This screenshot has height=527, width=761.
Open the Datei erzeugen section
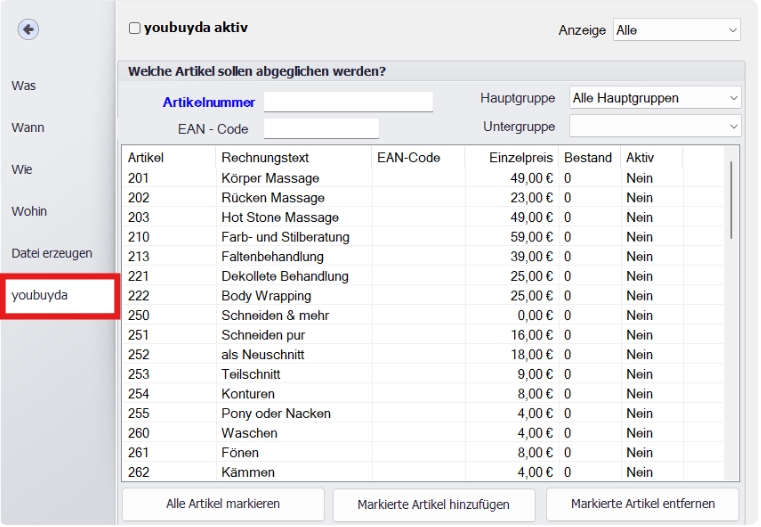pos(52,253)
